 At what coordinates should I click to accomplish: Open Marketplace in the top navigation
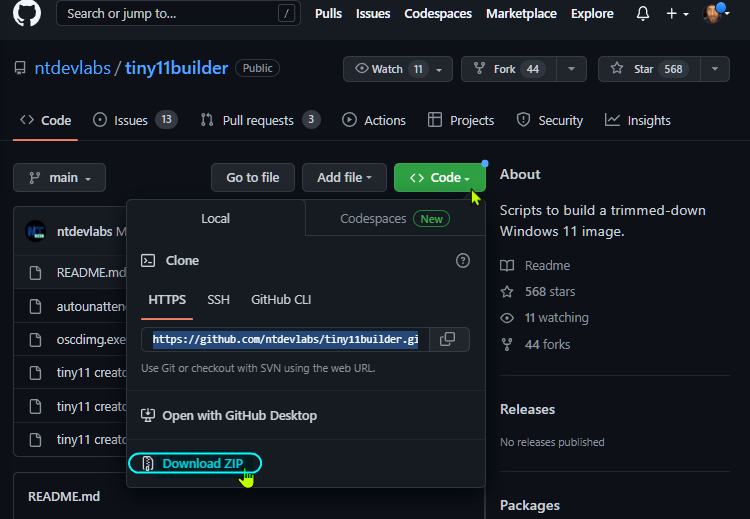[x=521, y=13]
